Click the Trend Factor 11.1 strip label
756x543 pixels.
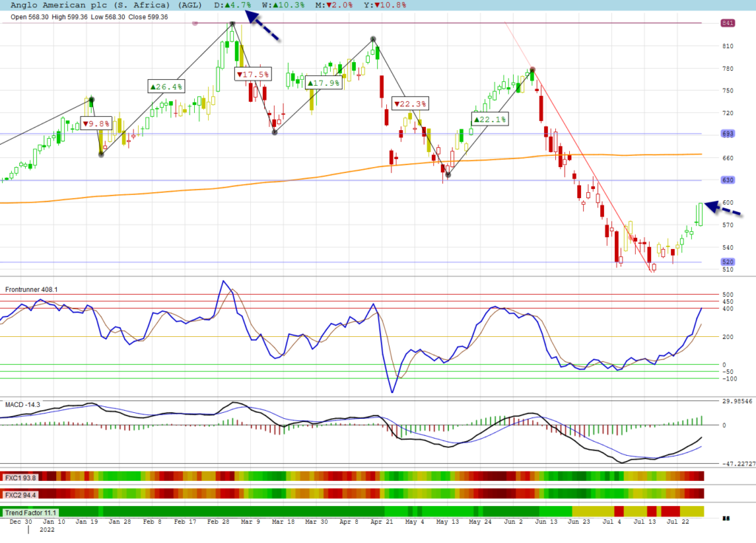(30, 513)
